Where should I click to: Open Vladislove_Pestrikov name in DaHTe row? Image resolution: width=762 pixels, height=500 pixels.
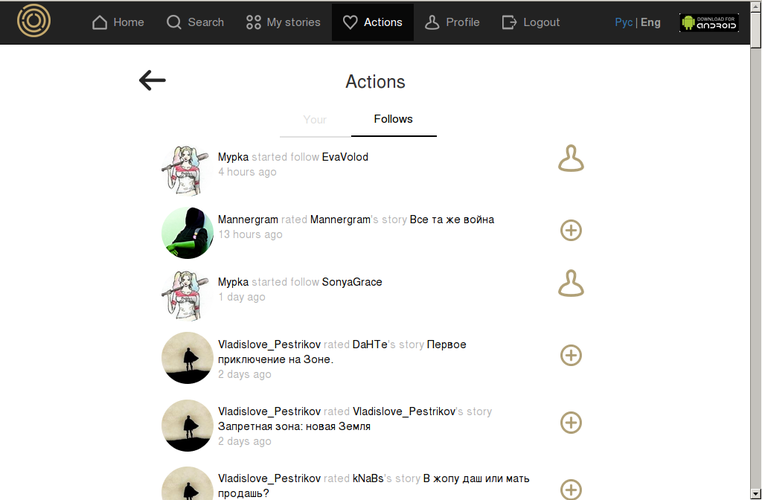pyautogui.click(x=269, y=345)
